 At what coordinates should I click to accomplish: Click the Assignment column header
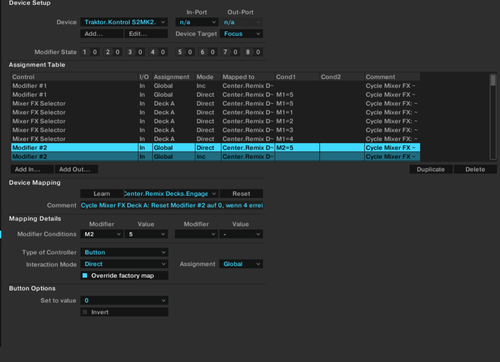[x=173, y=77]
